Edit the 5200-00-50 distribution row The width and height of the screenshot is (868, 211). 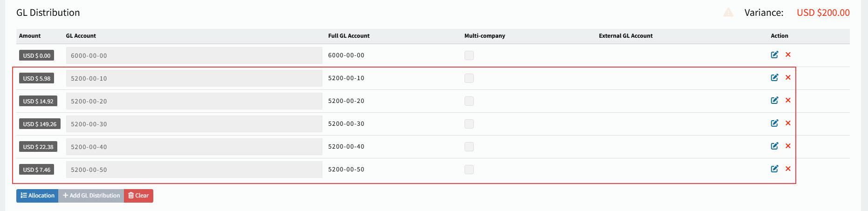pos(774,169)
